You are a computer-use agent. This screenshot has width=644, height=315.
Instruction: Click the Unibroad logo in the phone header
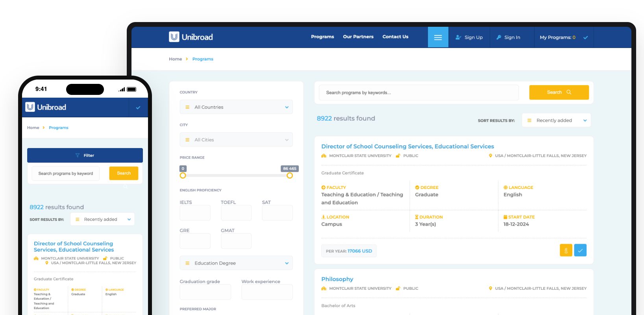(46, 107)
